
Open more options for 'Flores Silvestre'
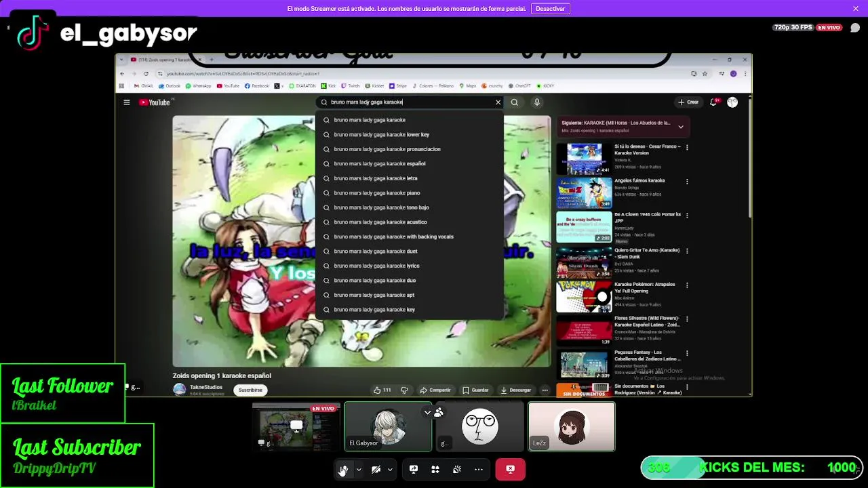click(687, 319)
